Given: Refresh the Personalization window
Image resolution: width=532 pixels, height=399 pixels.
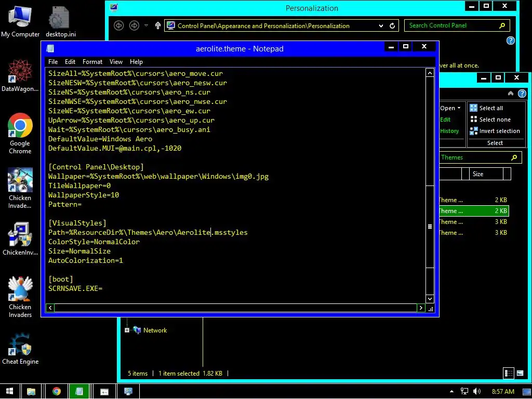Looking at the screenshot, I should pos(392,26).
